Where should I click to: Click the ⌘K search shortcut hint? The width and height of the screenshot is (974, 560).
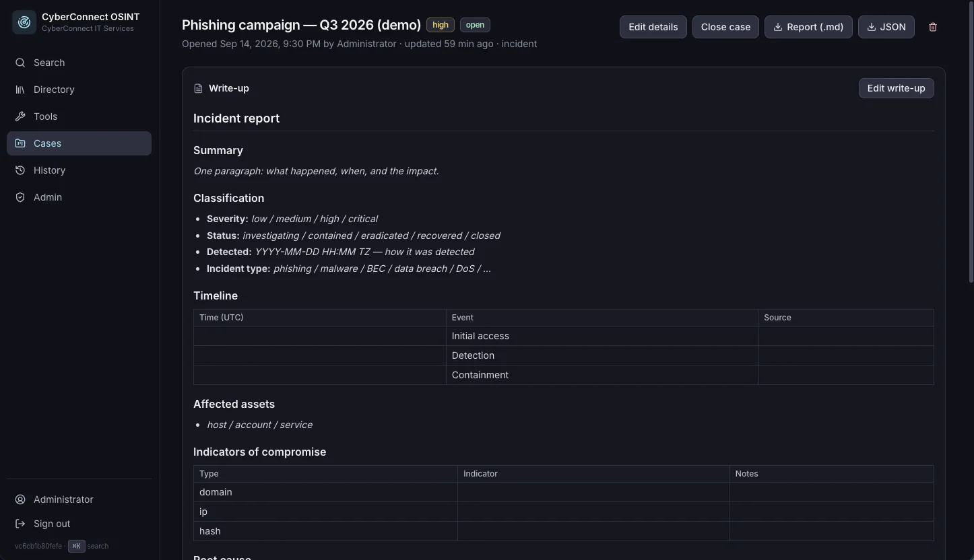coord(76,546)
